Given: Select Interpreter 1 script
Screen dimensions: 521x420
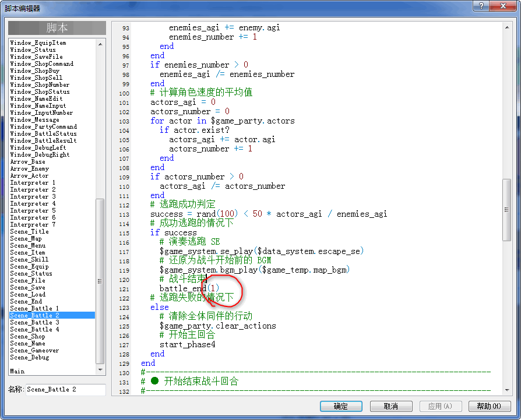Looking at the screenshot, I should (33, 182).
